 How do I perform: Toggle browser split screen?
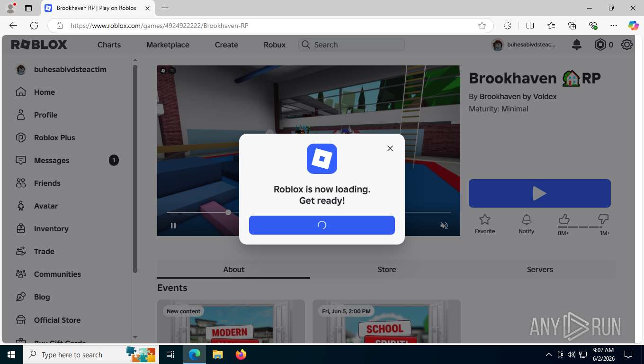coord(530,26)
